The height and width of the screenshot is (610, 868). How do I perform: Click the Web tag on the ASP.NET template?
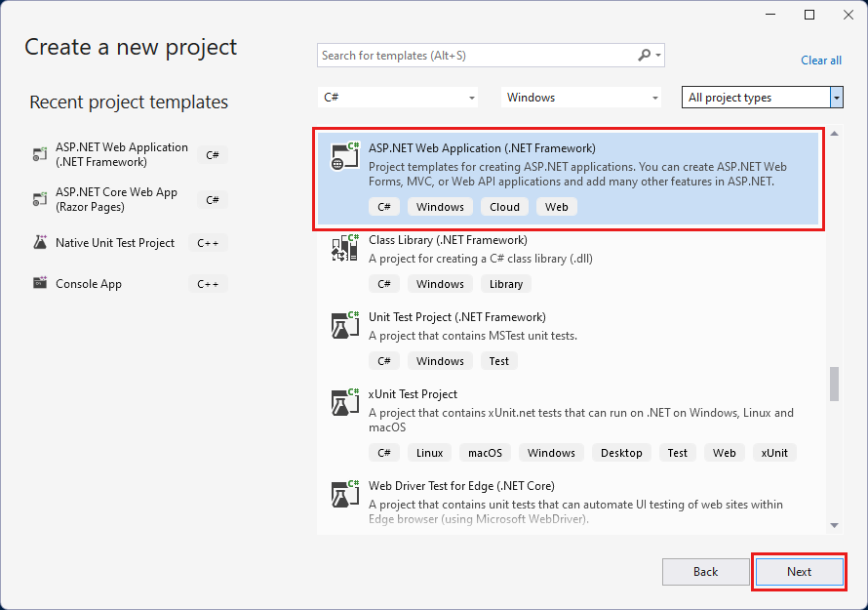[556, 206]
